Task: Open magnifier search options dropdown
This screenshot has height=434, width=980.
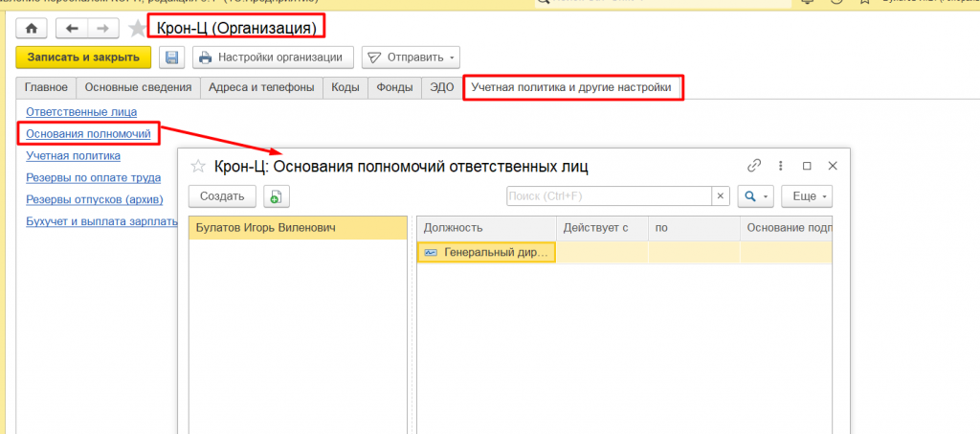Action: point(756,196)
